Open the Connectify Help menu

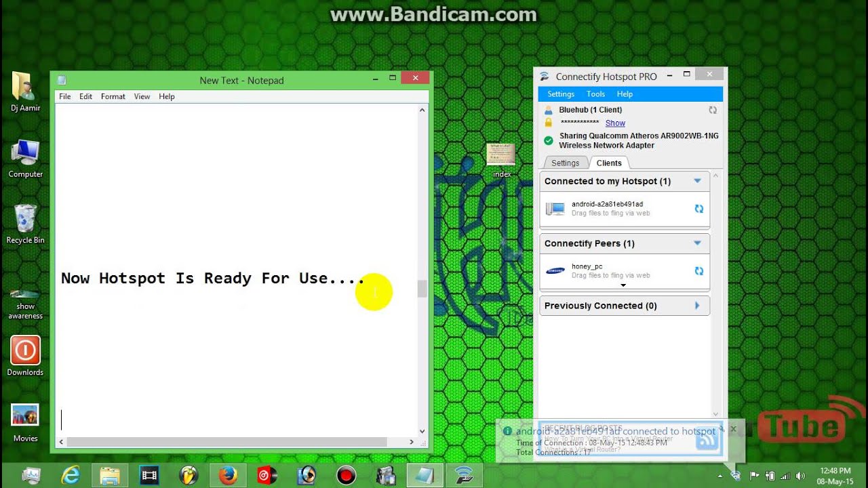pyautogui.click(x=625, y=94)
